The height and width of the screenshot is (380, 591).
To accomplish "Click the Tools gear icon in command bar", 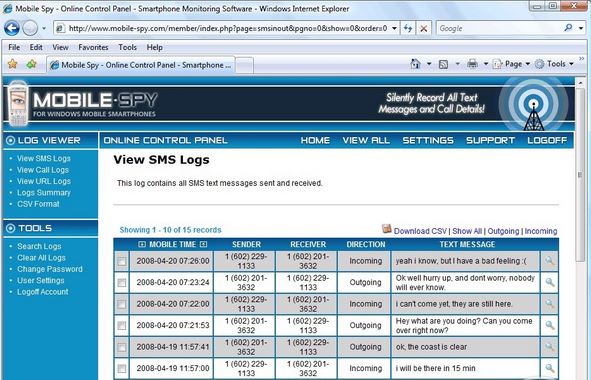I will (540, 64).
